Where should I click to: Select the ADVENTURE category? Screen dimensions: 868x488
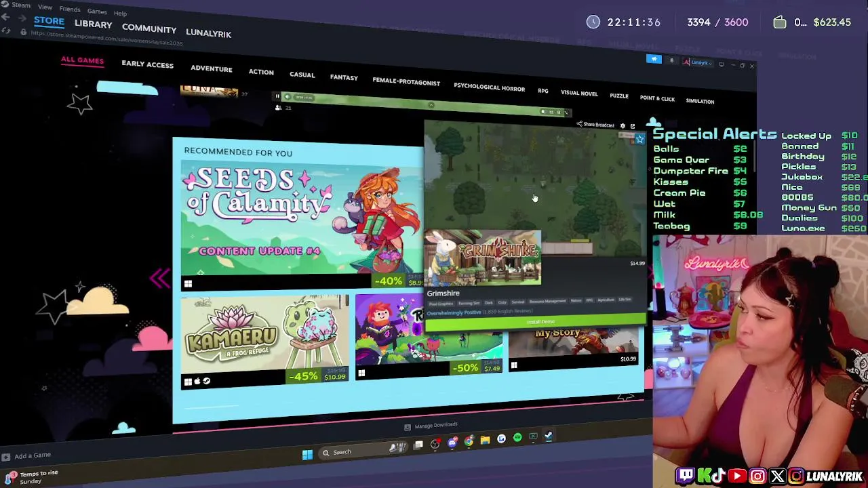click(211, 68)
